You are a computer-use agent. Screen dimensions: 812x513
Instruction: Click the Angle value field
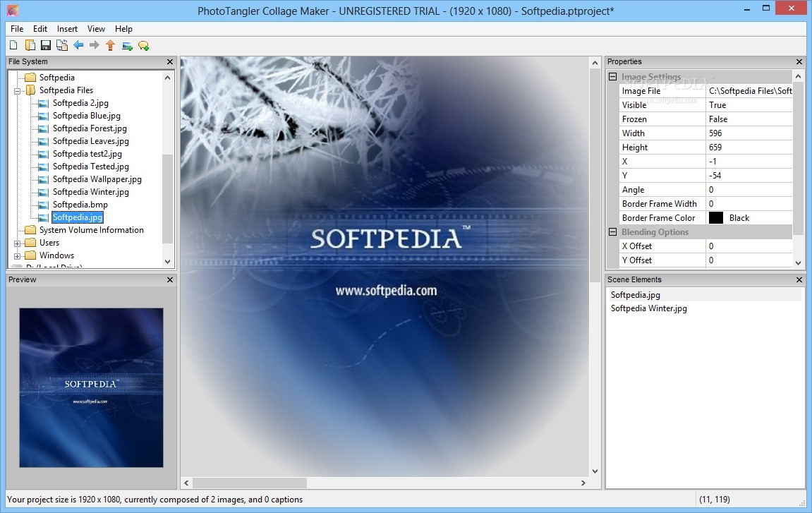(749, 190)
